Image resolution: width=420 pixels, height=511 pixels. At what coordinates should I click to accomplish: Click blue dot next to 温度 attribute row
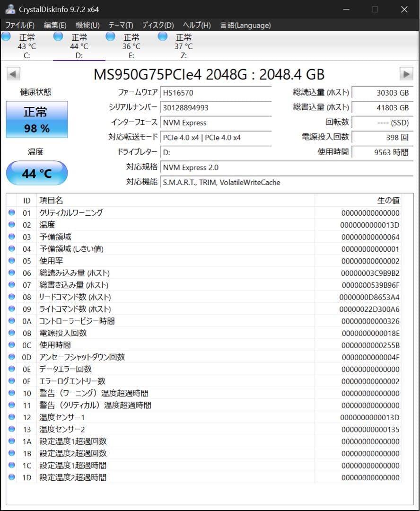(x=12, y=225)
